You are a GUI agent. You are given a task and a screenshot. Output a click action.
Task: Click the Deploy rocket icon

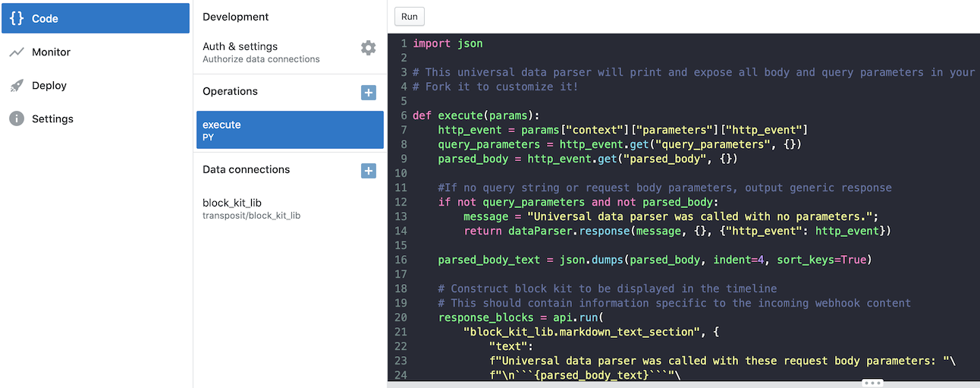pos(17,85)
